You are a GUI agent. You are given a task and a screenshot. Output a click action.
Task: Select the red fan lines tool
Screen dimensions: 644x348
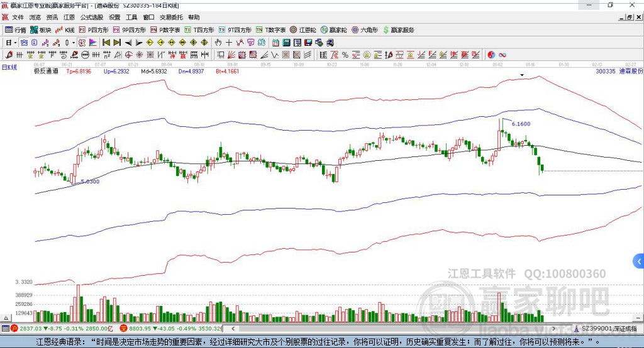pos(231,55)
